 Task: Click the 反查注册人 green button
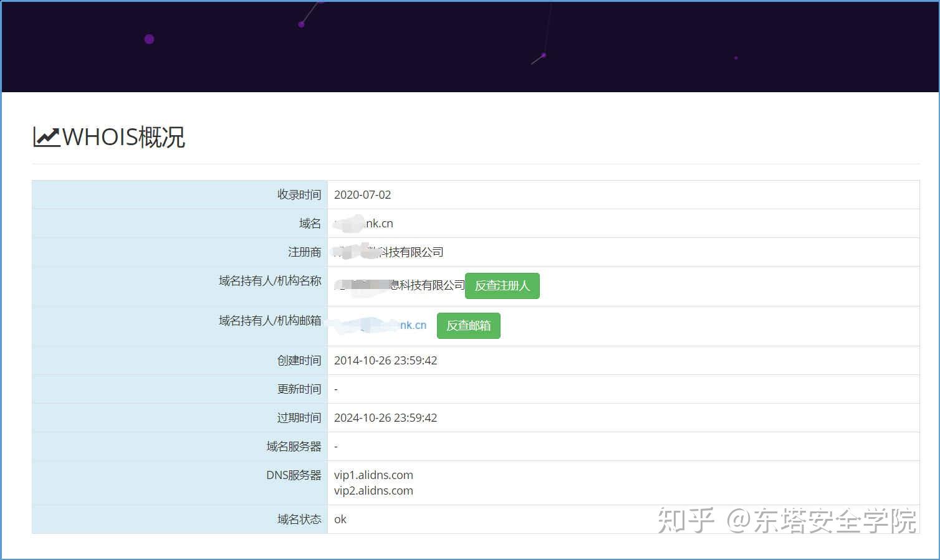point(502,286)
